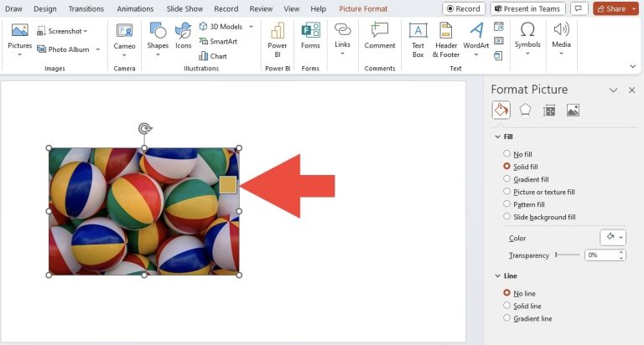Open the Effects tab pentagon icon
This screenshot has height=345, width=644.
(x=525, y=110)
